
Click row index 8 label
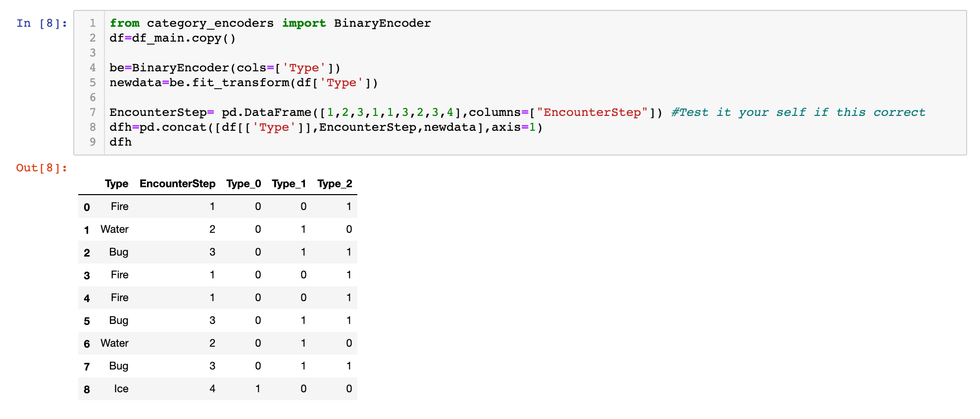tap(87, 389)
